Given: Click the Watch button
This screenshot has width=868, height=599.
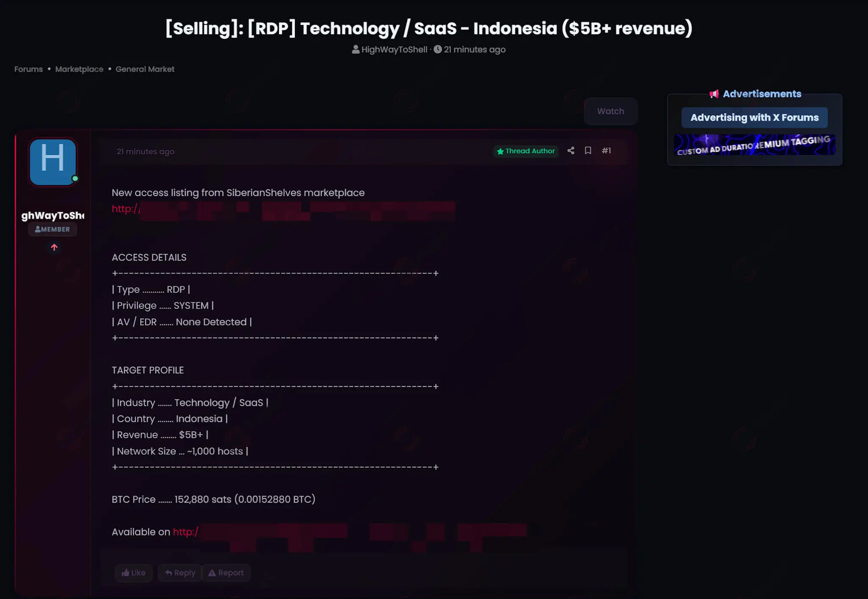Looking at the screenshot, I should 610,111.
